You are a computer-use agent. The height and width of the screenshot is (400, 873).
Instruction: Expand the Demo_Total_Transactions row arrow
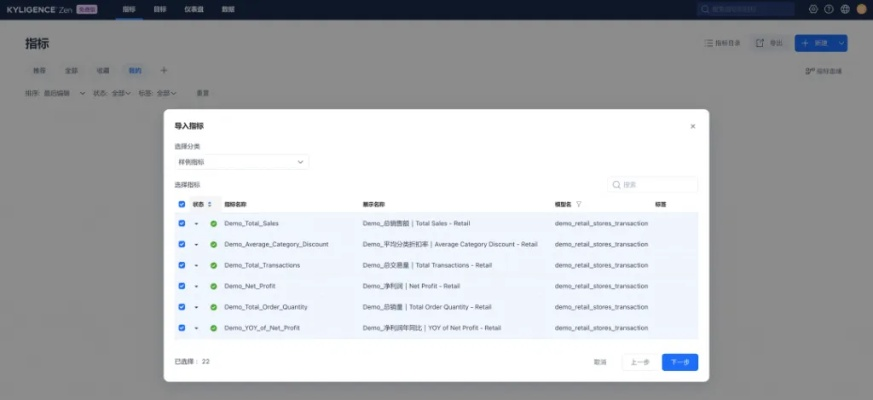pos(196,265)
